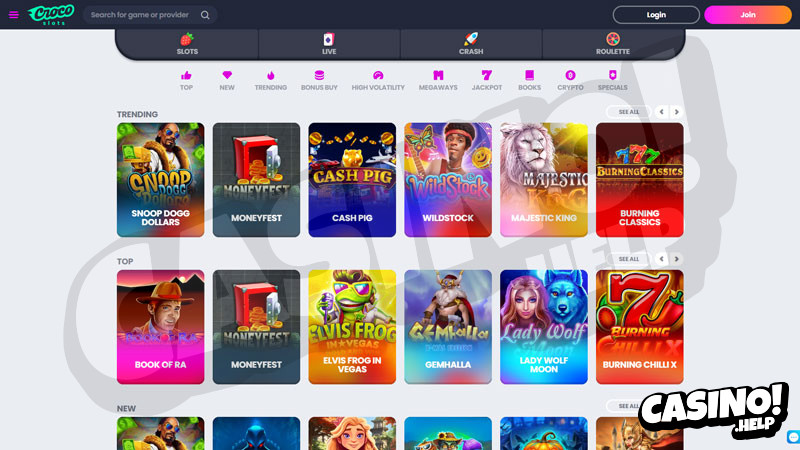Open Burning Classics game
This screenshot has height=450, width=800.
[x=640, y=180]
